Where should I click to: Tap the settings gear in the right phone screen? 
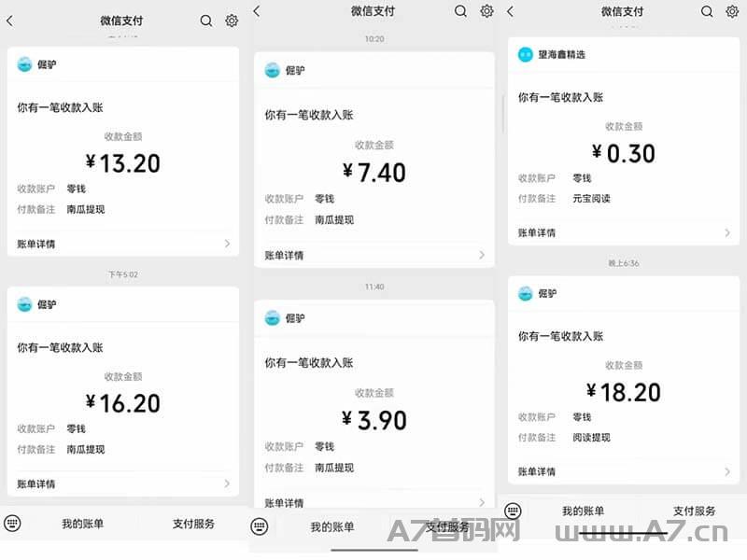[732, 11]
